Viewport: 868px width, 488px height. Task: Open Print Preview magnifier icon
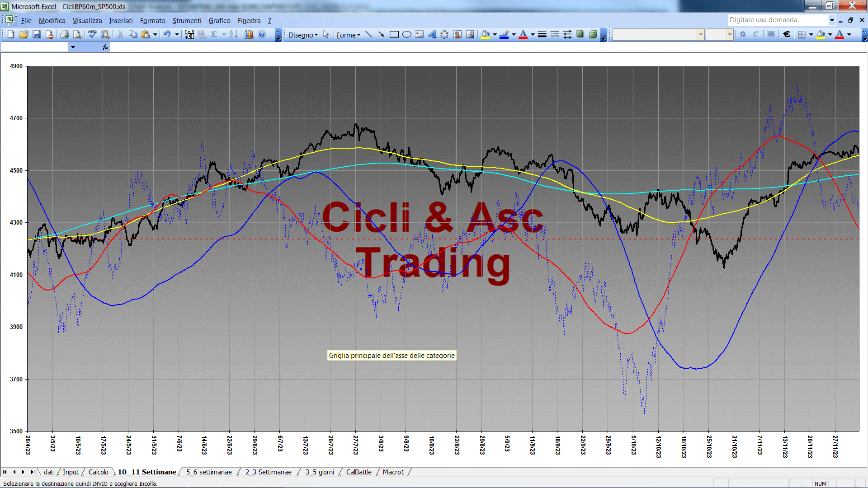(x=77, y=34)
